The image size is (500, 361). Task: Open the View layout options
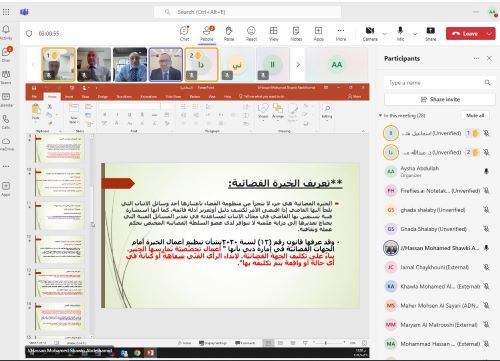[274, 33]
